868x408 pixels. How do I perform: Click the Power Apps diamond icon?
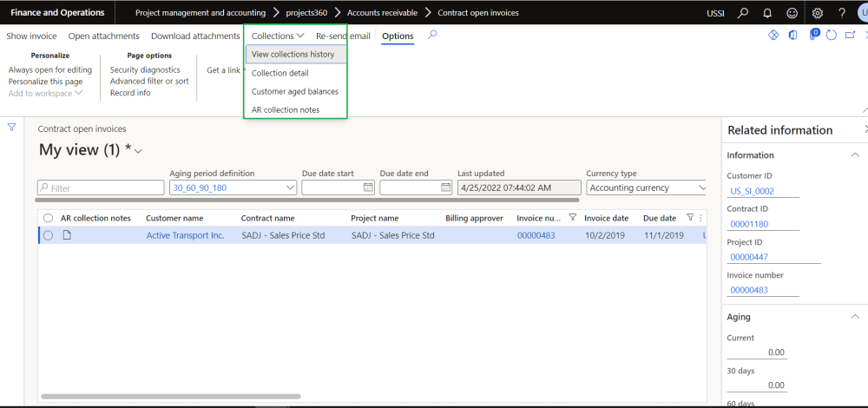tap(773, 35)
